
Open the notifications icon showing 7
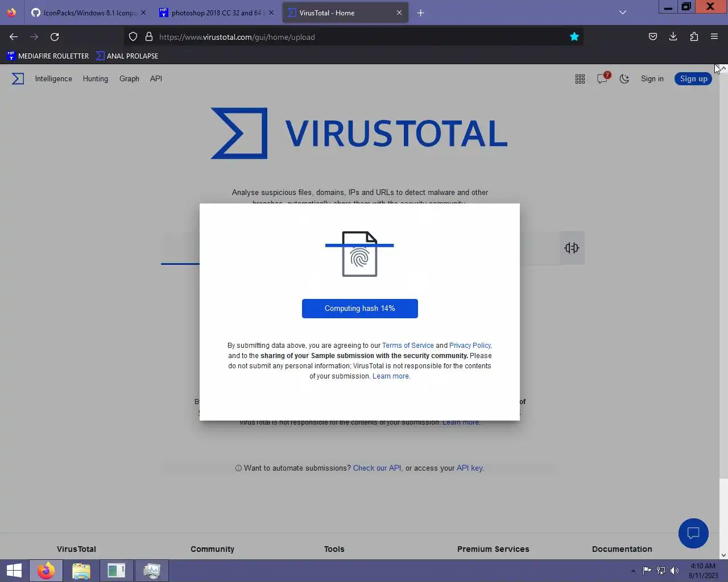pos(603,78)
